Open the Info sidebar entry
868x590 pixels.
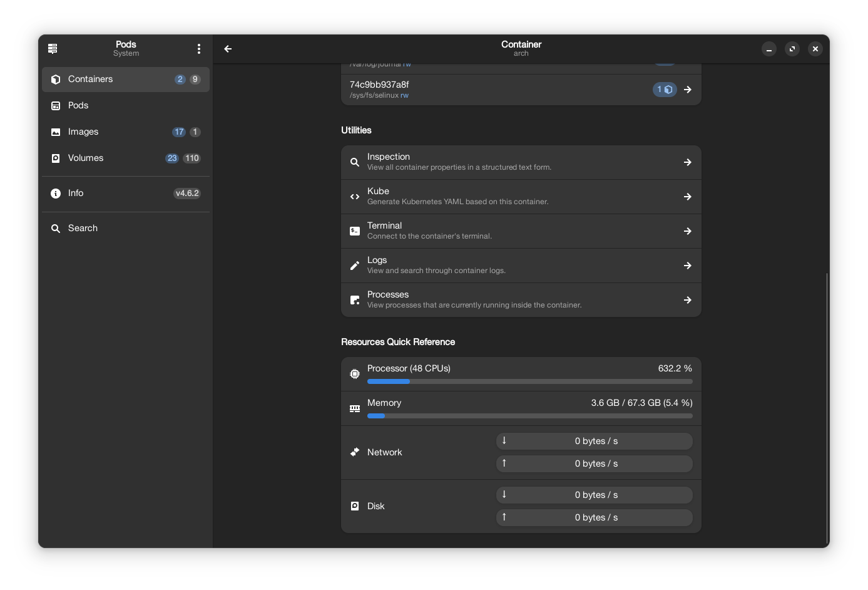point(126,194)
